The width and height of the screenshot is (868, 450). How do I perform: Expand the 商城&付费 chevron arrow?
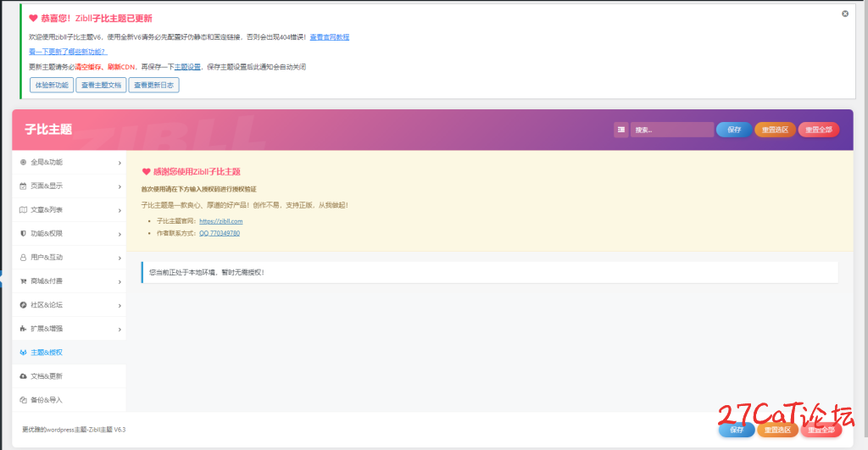click(120, 281)
